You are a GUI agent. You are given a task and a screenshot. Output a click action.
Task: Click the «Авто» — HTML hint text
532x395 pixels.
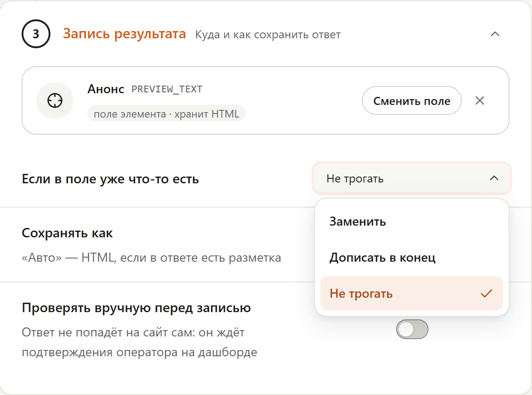pos(151,258)
